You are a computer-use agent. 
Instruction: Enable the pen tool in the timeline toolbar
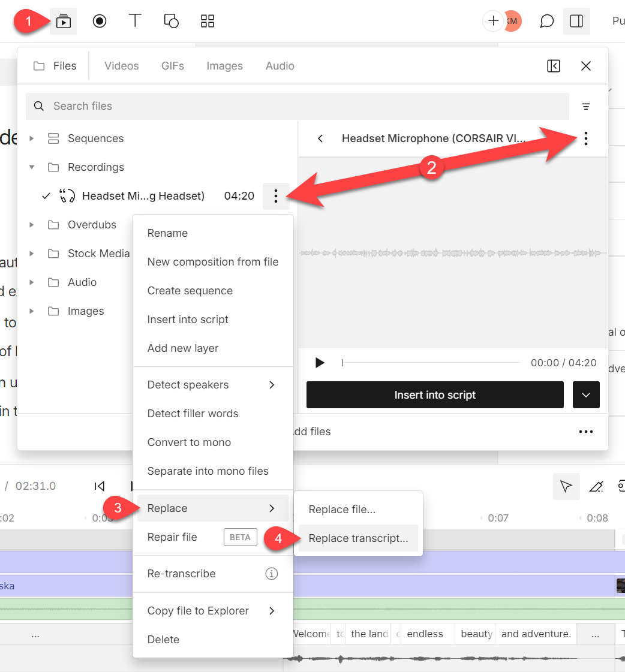click(x=596, y=486)
